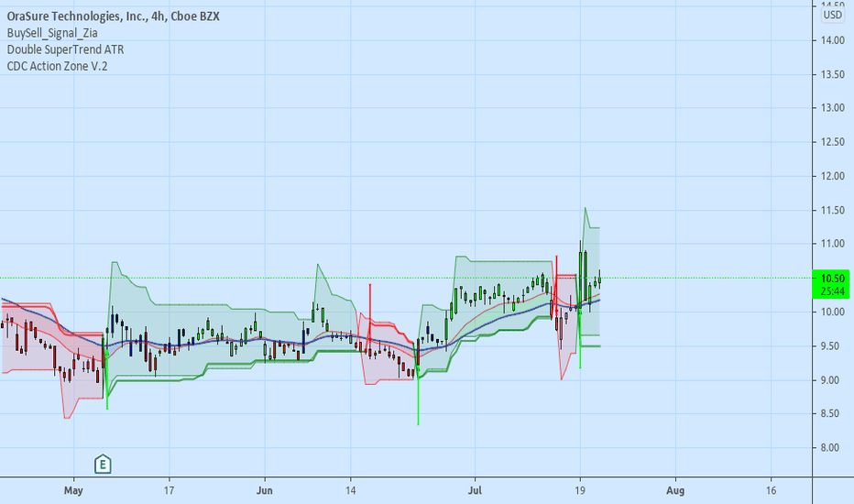
Task: Click the 13.50 price axis label
Action: (833, 74)
